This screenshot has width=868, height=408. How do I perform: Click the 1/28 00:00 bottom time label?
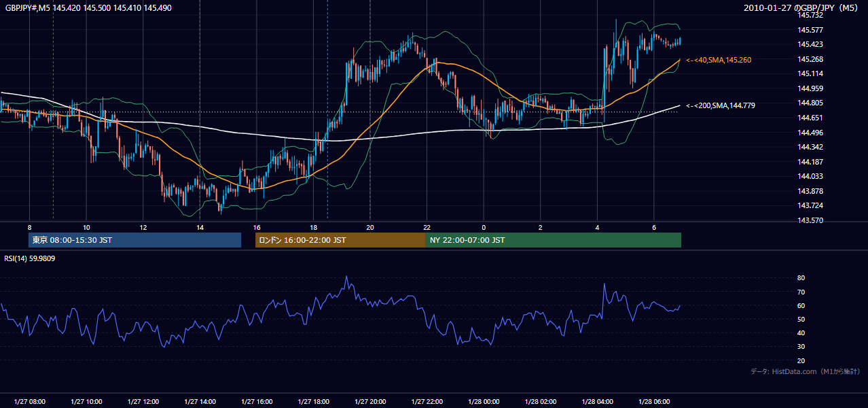(484, 402)
